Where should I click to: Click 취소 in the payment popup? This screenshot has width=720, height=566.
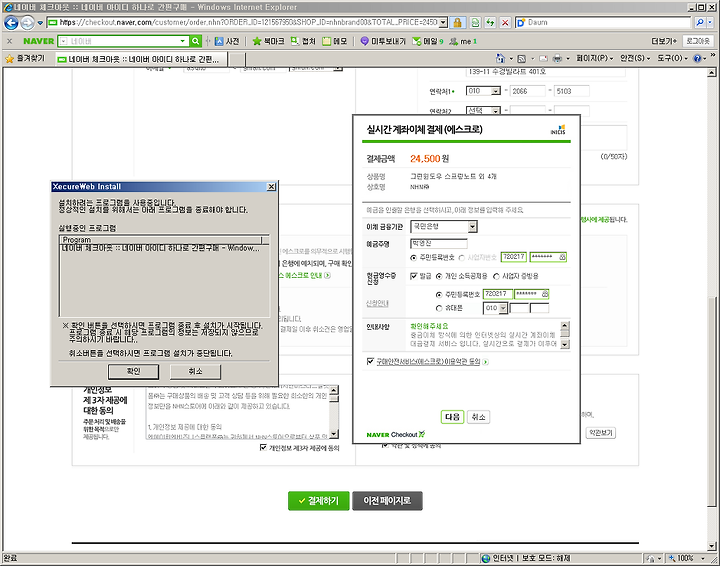[x=478, y=417]
